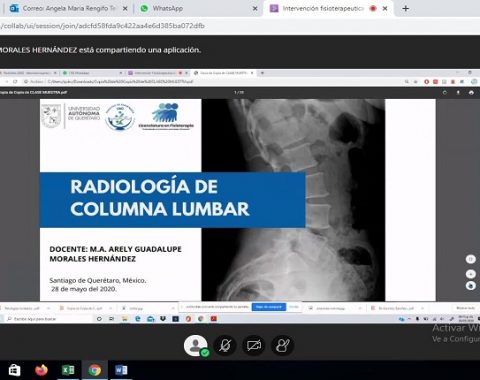480x380 pixels.
Task: Click zoom magnifier in shared browser address bar
Action: [407, 81]
